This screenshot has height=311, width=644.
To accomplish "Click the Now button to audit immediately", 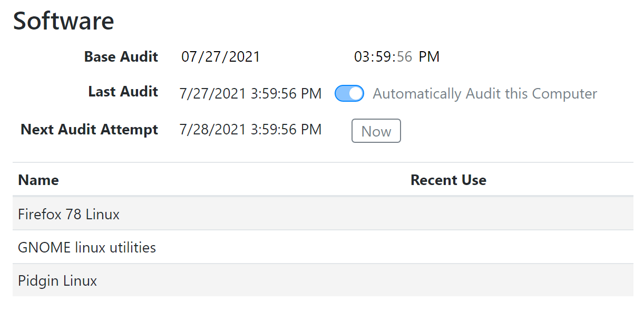I will point(376,131).
